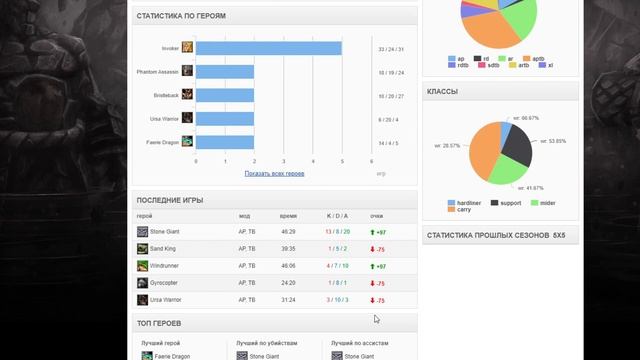
Task: Click the 13 / 8 / 20 KDA cell
Action: [x=338, y=232]
